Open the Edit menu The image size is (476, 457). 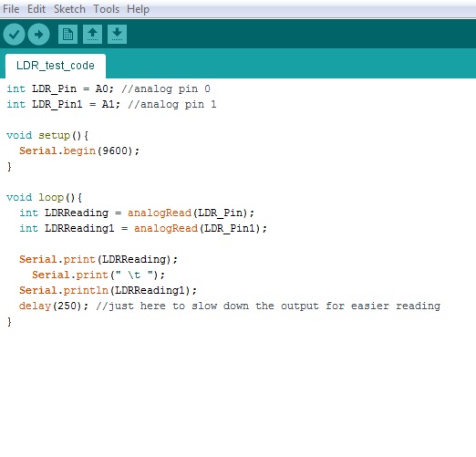coord(36,9)
